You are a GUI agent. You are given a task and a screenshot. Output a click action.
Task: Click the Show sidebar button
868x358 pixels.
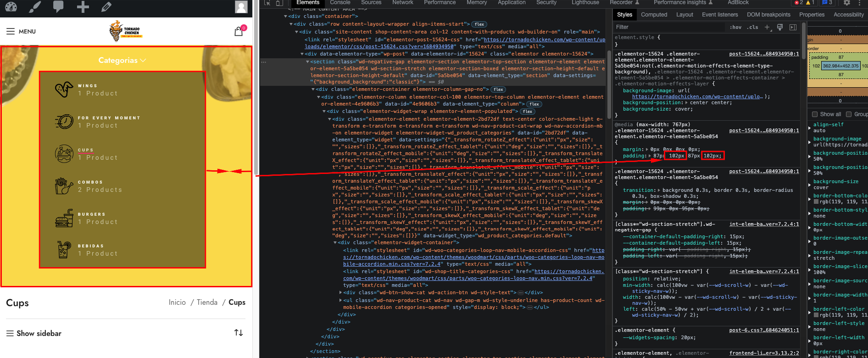[x=33, y=333]
